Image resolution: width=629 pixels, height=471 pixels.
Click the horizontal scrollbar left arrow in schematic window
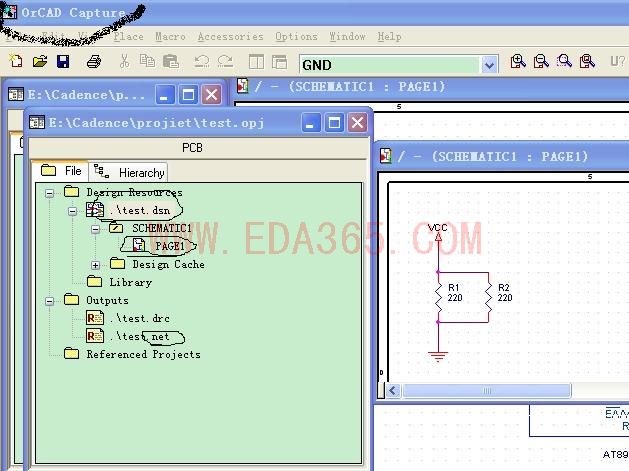(x=393, y=390)
